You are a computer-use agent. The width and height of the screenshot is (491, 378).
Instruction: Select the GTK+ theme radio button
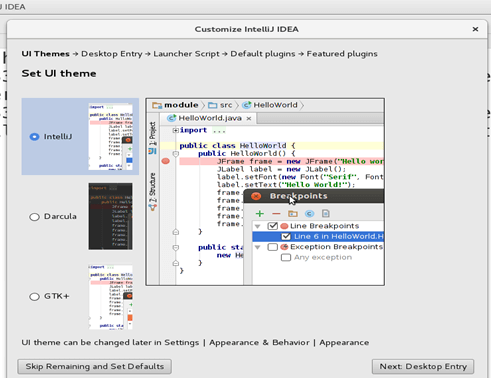point(34,297)
